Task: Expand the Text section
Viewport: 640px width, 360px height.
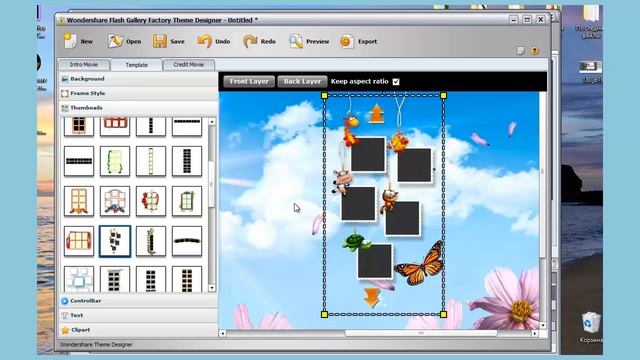Action: tap(138, 315)
